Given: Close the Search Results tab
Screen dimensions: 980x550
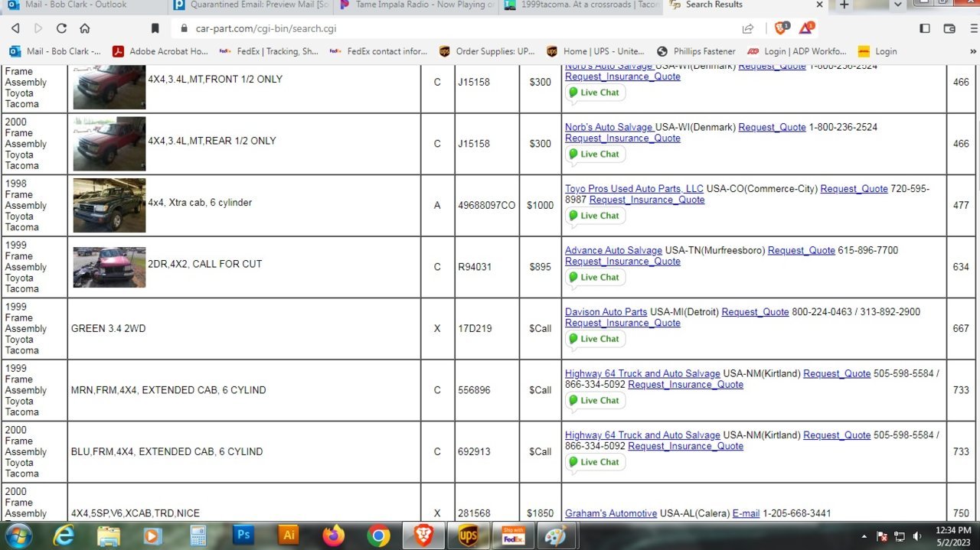Looking at the screenshot, I should tap(819, 5).
